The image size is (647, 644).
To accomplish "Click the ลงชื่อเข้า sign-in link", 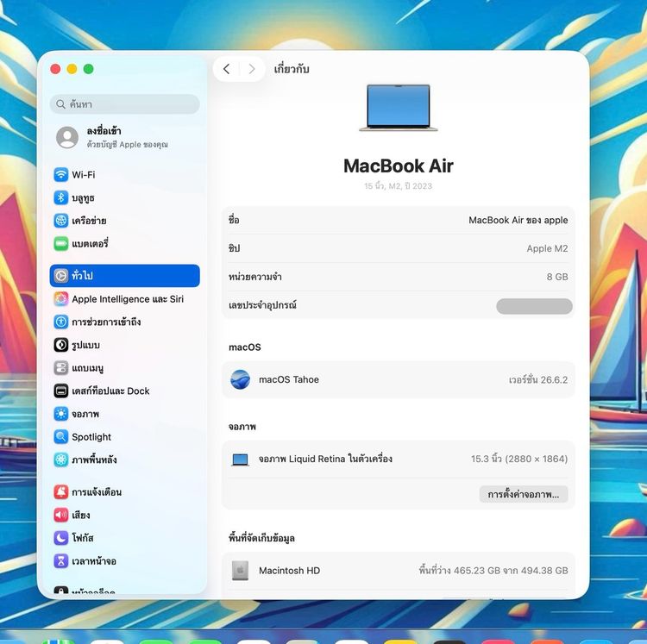I will click(x=104, y=131).
